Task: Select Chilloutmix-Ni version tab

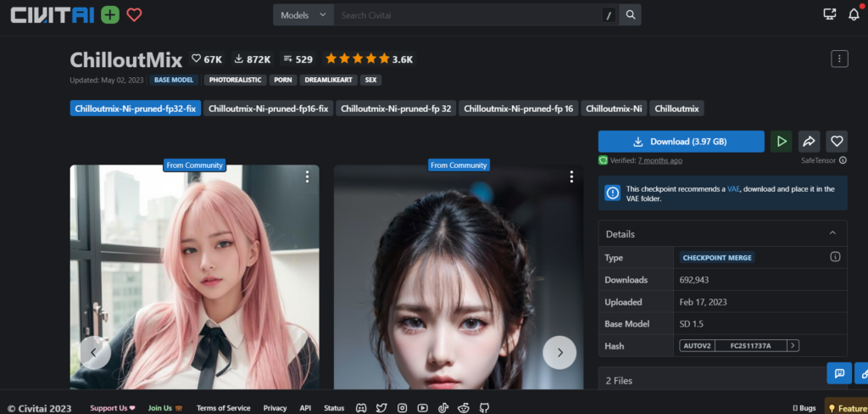Action: [x=614, y=109]
